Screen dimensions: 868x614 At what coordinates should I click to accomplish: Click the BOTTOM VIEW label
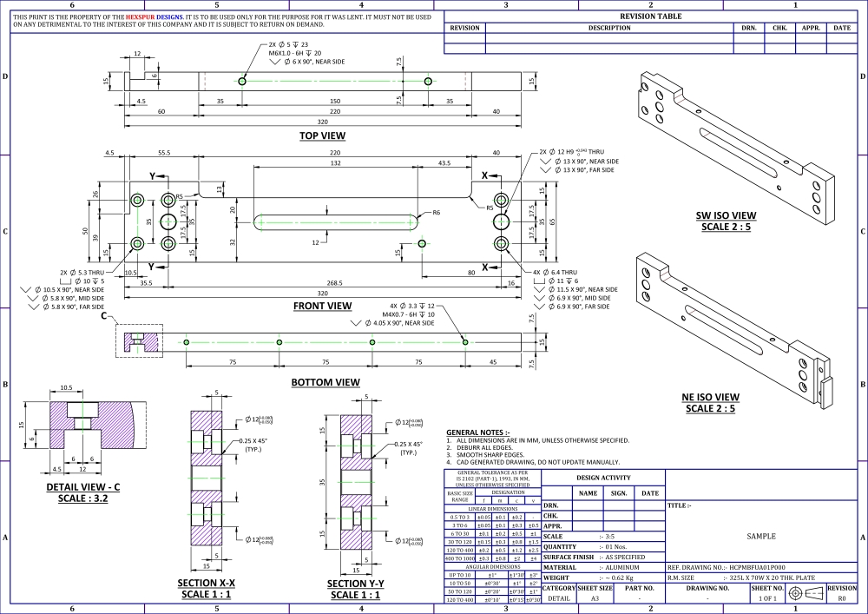point(325,382)
